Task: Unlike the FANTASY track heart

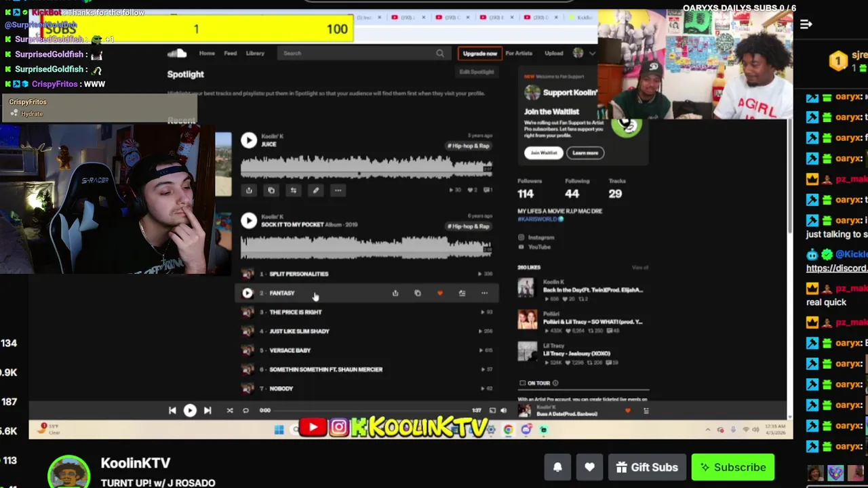Action: coord(439,293)
